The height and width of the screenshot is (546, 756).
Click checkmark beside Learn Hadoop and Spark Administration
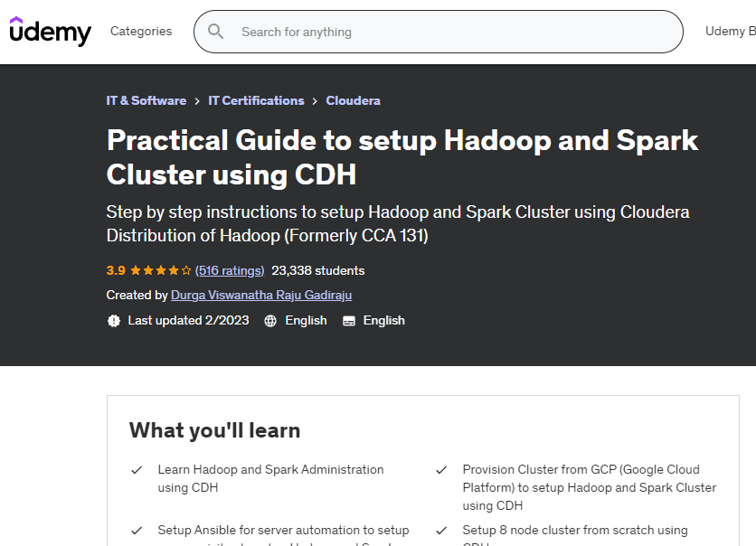pyautogui.click(x=137, y=470)
